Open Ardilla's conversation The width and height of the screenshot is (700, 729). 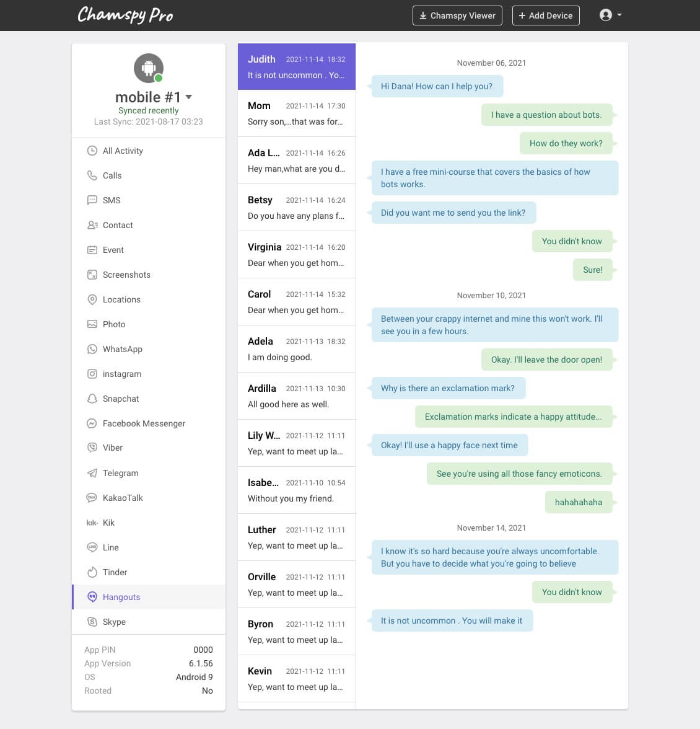click(x=296, y=396)
